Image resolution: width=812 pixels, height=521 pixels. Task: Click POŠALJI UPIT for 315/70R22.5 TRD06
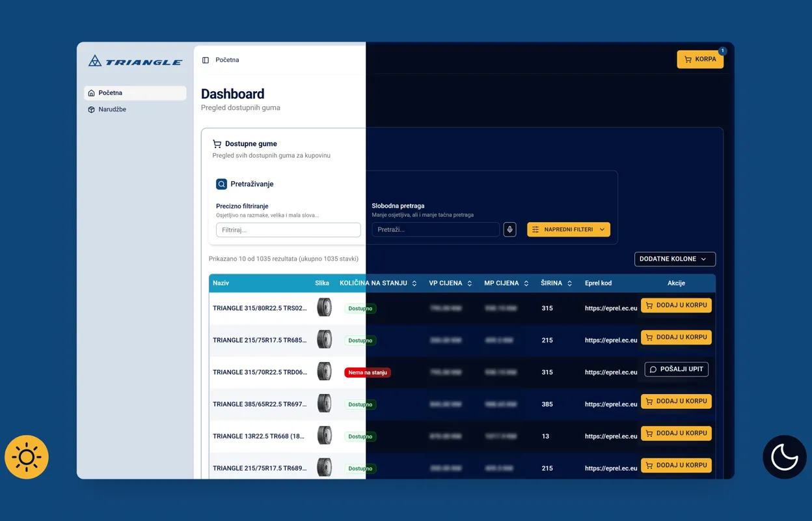pyautogui.click(x=676, y=369)
